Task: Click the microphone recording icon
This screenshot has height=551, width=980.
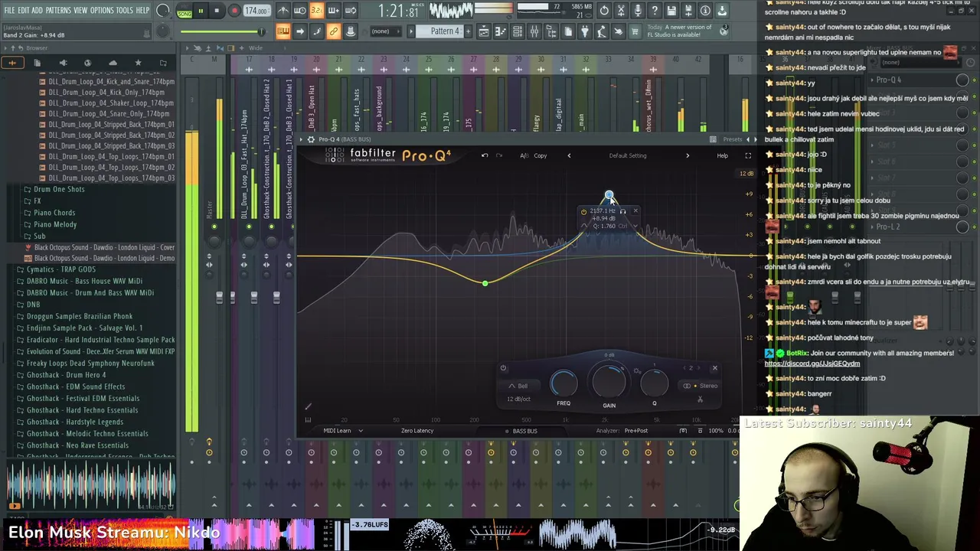Action: point(638,11)
